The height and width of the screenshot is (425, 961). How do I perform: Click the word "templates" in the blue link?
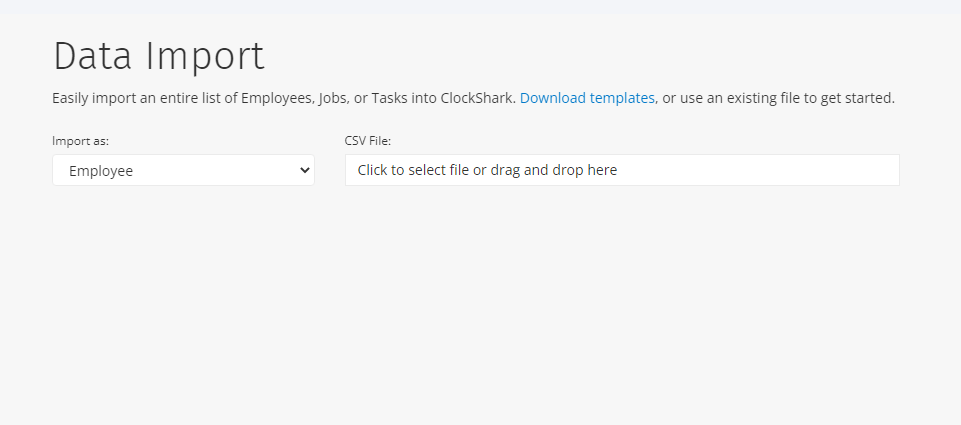pos(622,98)
